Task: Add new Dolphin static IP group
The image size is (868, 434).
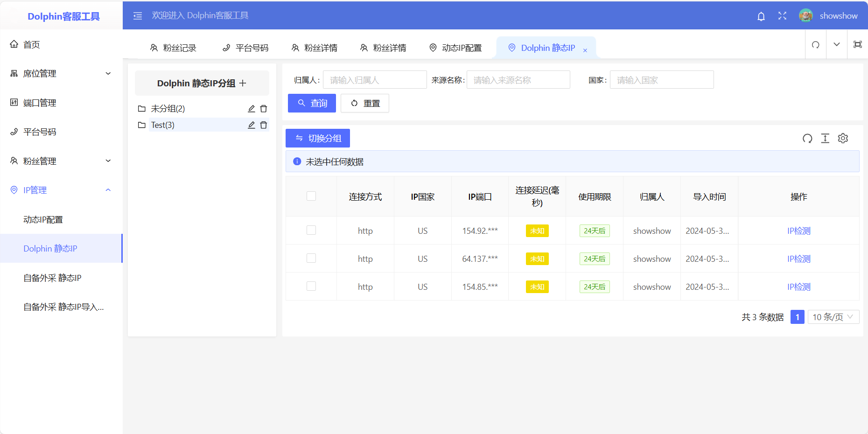Action: (243, 83)
